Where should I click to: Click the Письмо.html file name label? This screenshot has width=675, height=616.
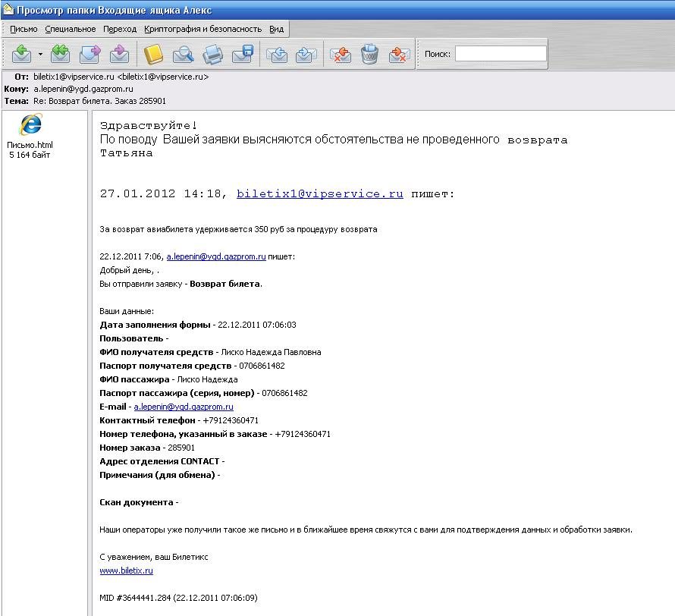click(x=30, y=145)
